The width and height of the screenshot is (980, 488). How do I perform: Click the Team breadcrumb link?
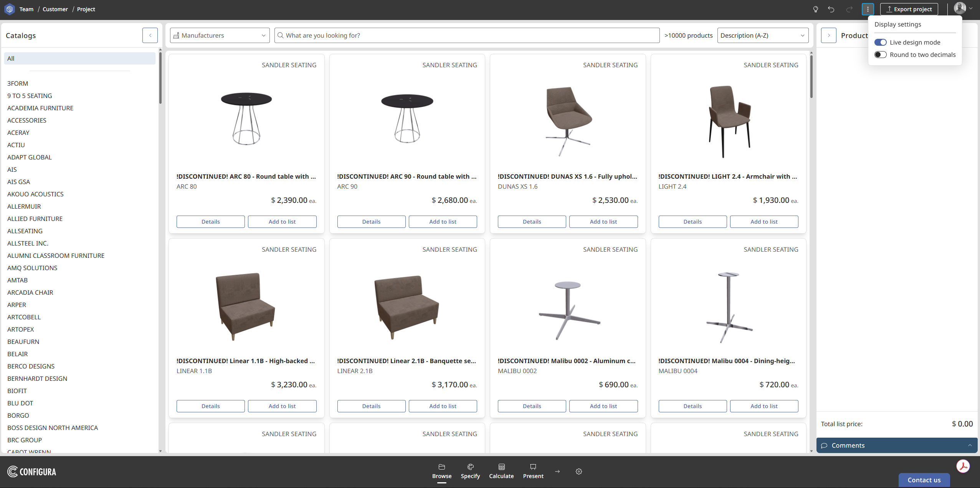(x=26, y=9)
